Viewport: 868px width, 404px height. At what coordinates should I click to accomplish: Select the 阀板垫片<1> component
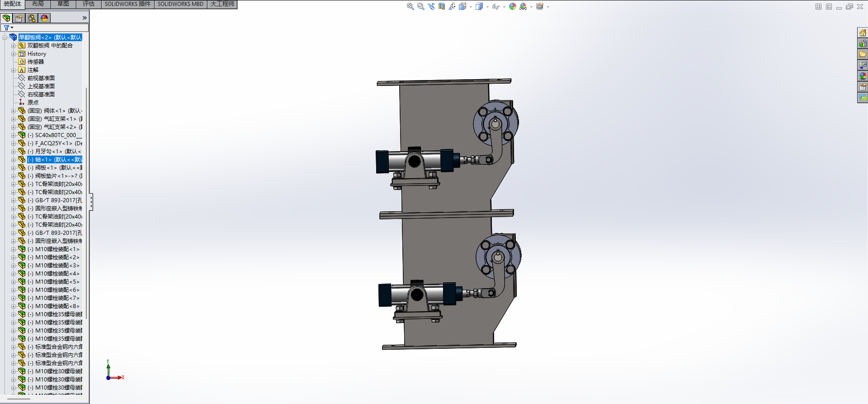[55, 176]
